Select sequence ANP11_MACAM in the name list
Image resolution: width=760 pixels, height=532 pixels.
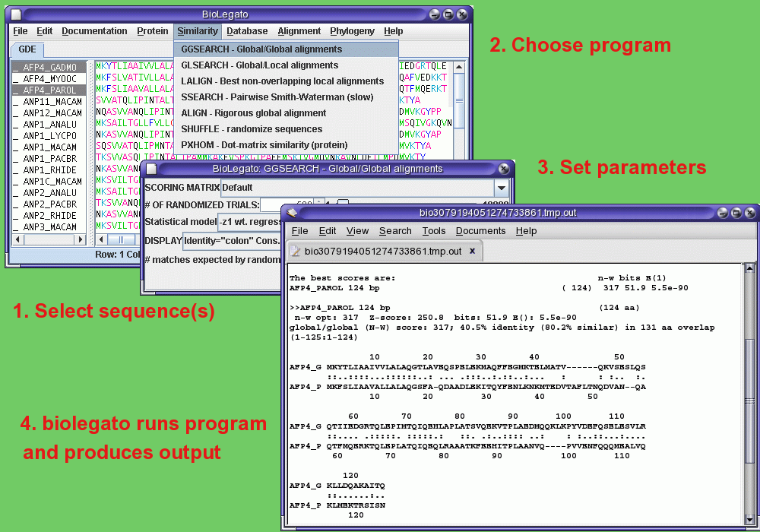pos(49,101)
